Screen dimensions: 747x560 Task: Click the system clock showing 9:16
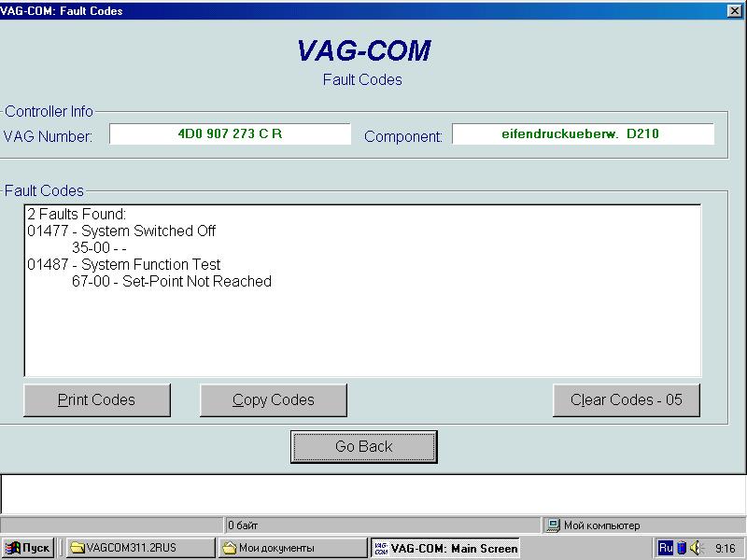[724, 548]
